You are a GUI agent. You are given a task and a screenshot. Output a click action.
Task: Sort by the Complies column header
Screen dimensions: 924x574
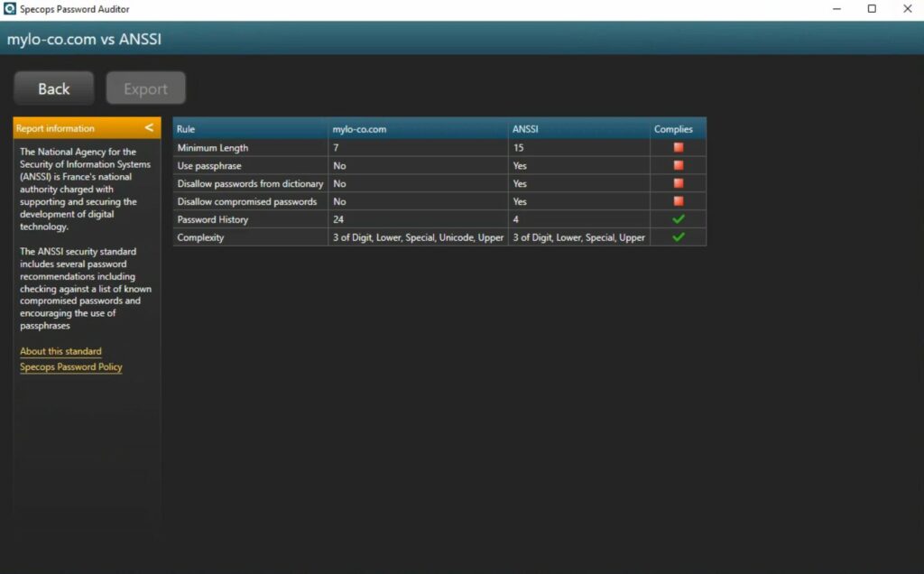[x=679, y=129]
